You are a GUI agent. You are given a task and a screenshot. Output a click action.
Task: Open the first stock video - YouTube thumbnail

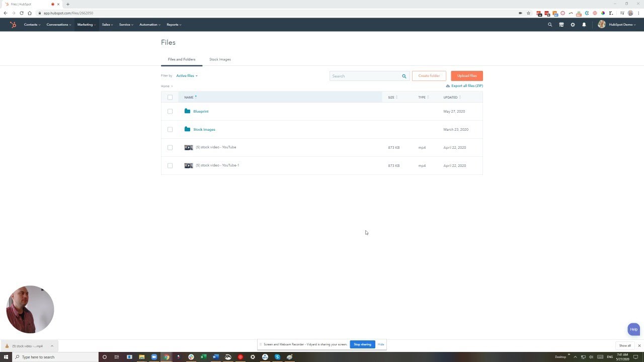(189, 147)
